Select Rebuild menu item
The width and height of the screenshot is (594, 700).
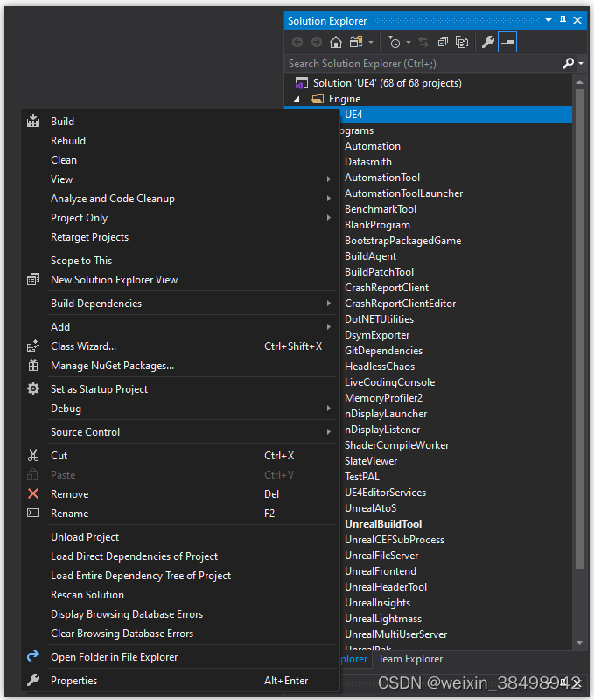click(x=180, y=141)
